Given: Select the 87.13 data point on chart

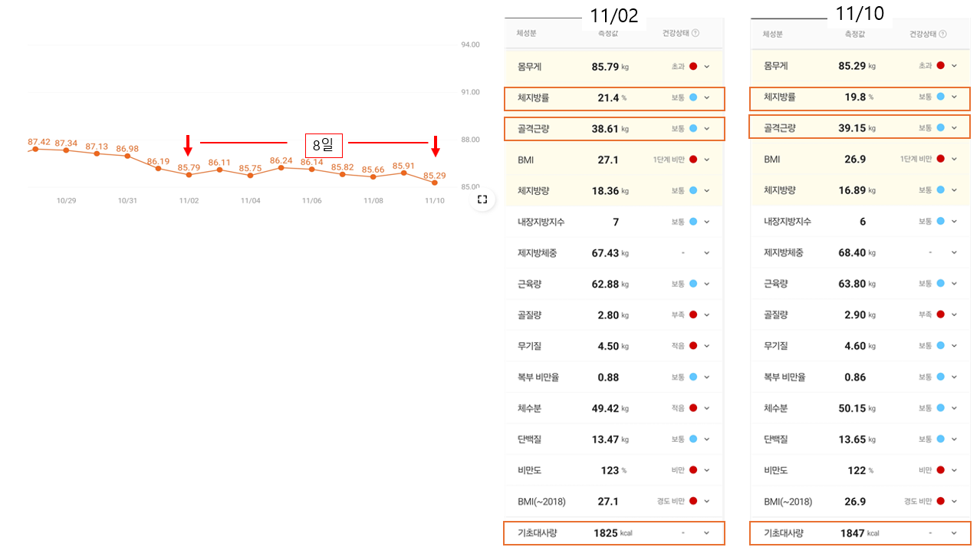Looking at the screenshot, I should point(97,153).
